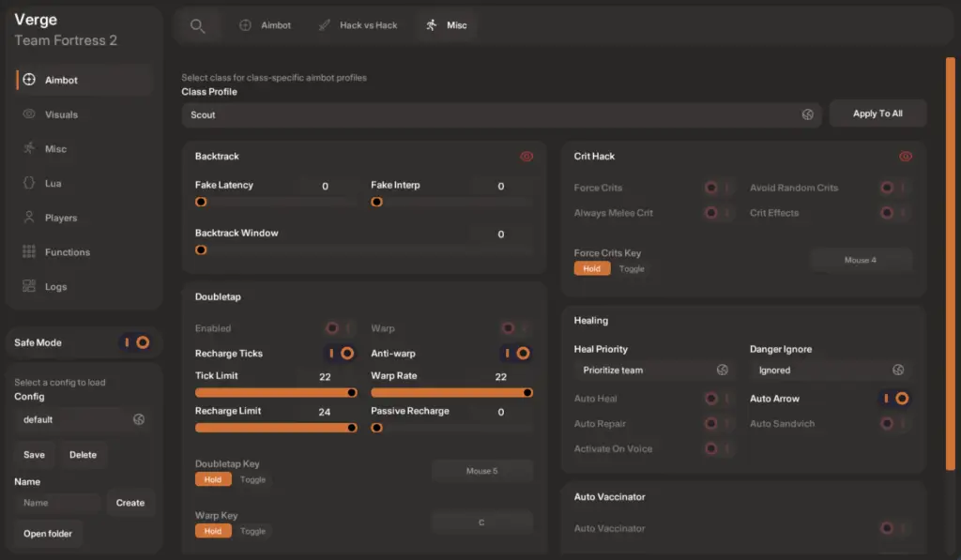Enable Always Melee Crit toggle

click(719, 213)
